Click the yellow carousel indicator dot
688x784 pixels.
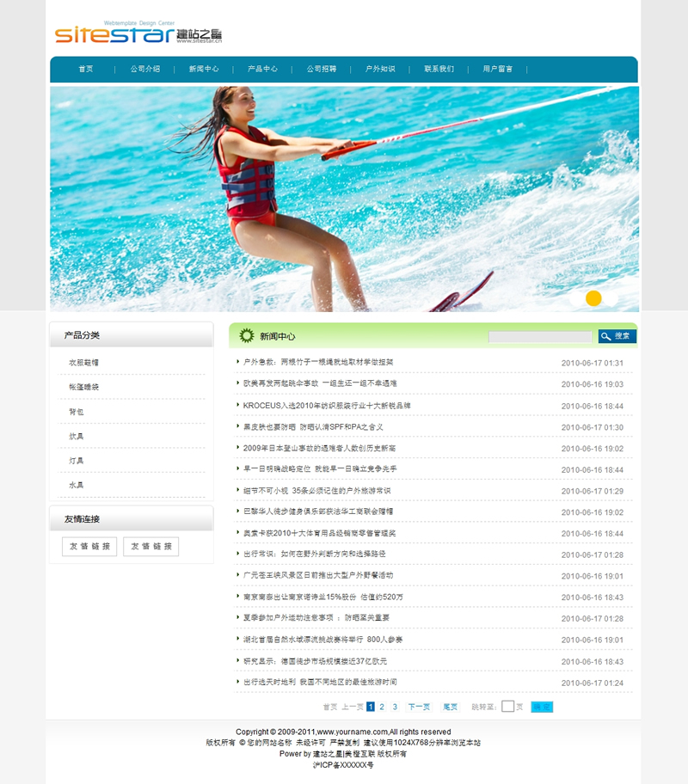(593, 298)
